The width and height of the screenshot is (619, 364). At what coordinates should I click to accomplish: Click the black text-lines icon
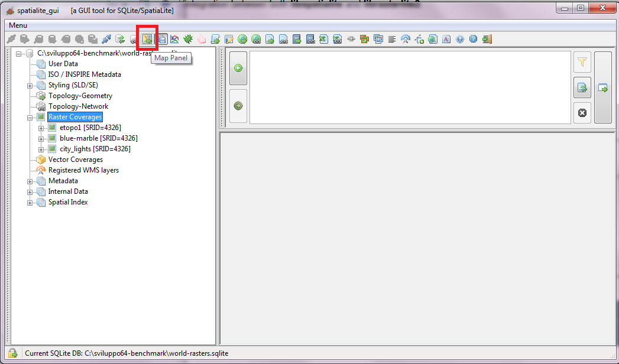(391, 39)
